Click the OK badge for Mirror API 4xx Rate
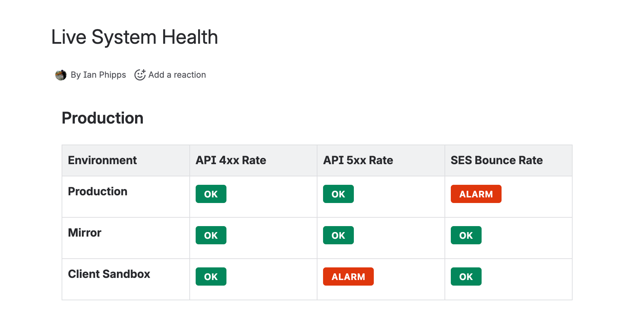This screenshot has width=644, height=315. point(211,235)
